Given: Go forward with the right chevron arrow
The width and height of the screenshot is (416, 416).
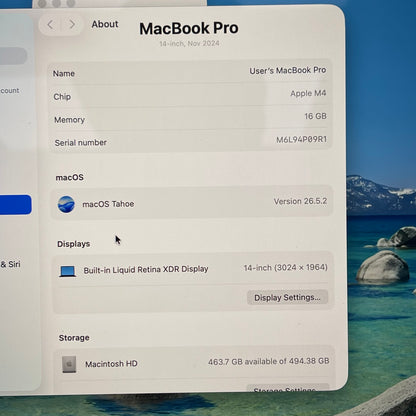Looking at the screenshot, I should [72, 24].
